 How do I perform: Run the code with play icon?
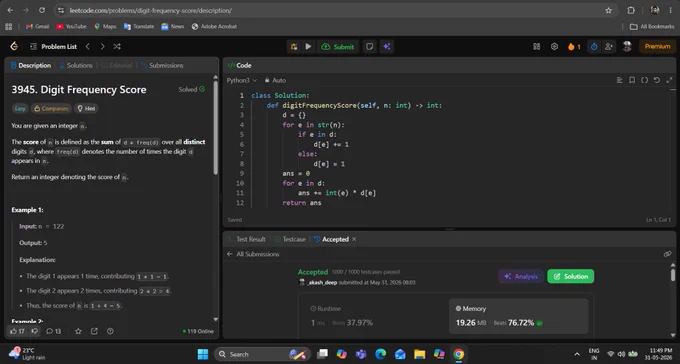(x=308, y=46)
